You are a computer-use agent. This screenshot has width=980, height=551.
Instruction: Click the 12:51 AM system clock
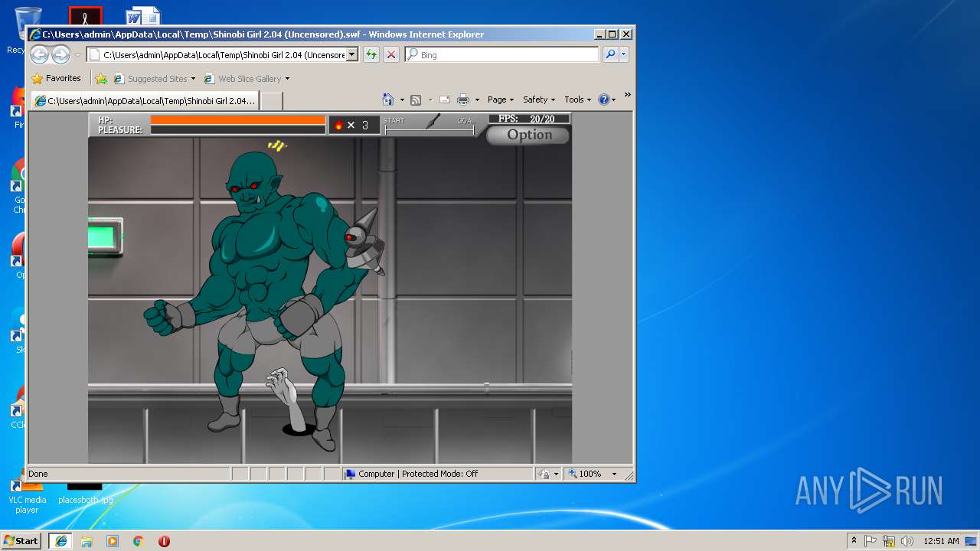tap(941, 541)
